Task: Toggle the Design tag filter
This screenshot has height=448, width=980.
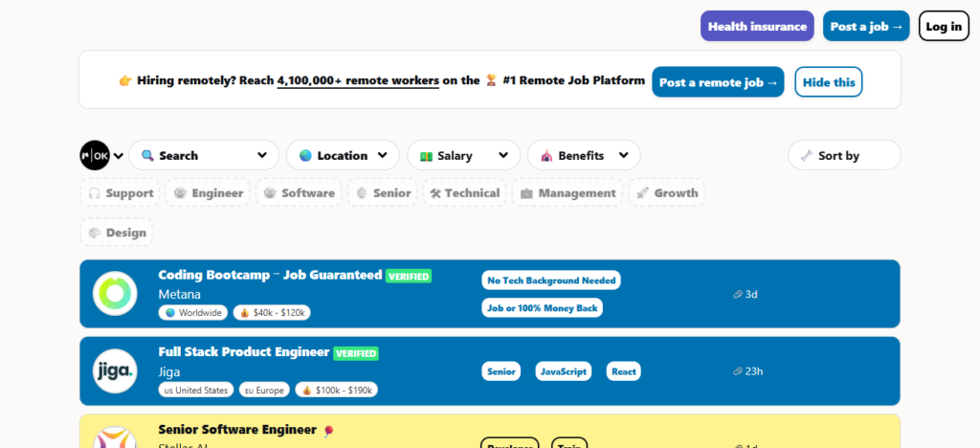Action: 117,233
